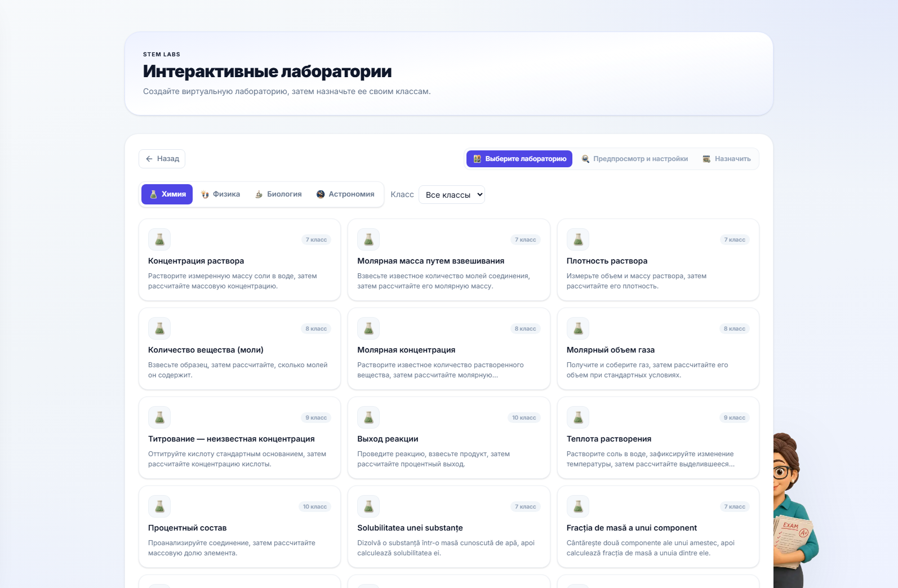Switch to the Химия subject tab
898x588 pixels.
[167, 194]
